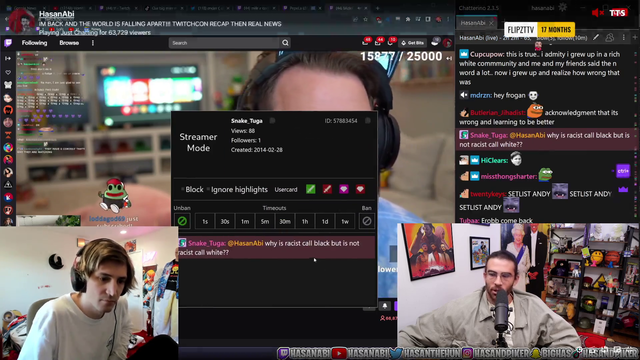Click the notification icon with badge 10

click(391, 42)
